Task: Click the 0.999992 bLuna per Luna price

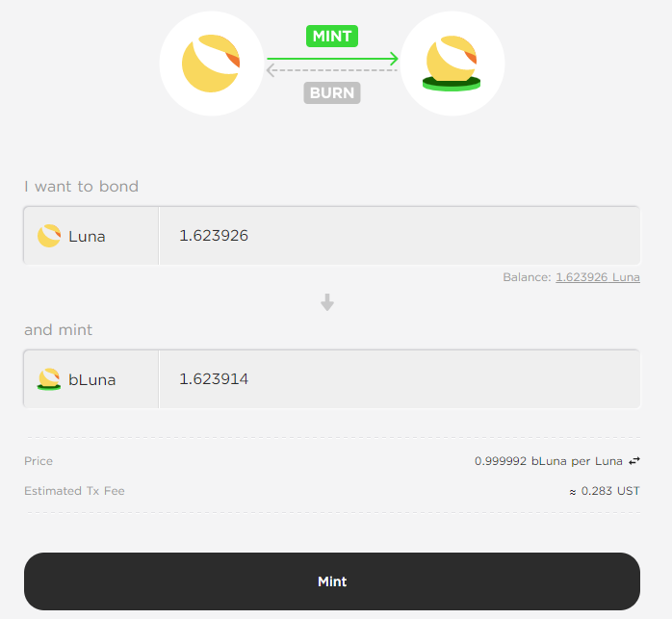Action: pos(549,461)
